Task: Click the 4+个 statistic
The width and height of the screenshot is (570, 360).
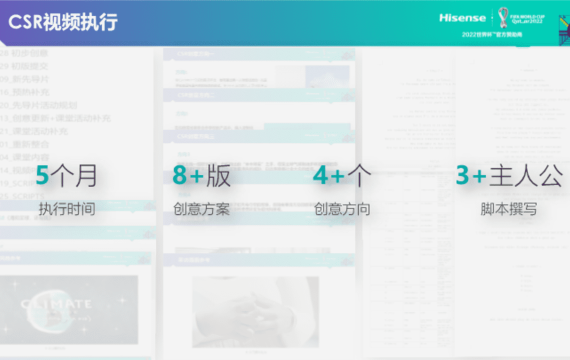Action: pyautogui.click(x=342, y=176)
